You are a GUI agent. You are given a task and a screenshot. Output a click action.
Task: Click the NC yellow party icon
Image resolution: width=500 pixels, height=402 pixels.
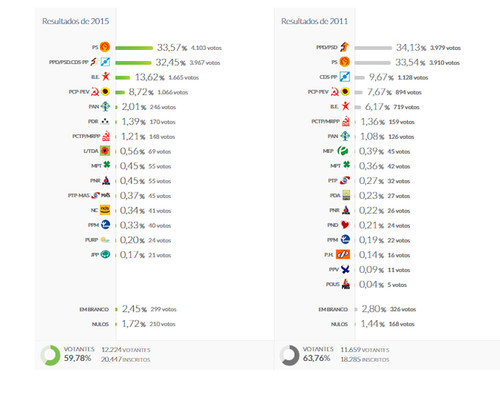click(x=105, y=210)
